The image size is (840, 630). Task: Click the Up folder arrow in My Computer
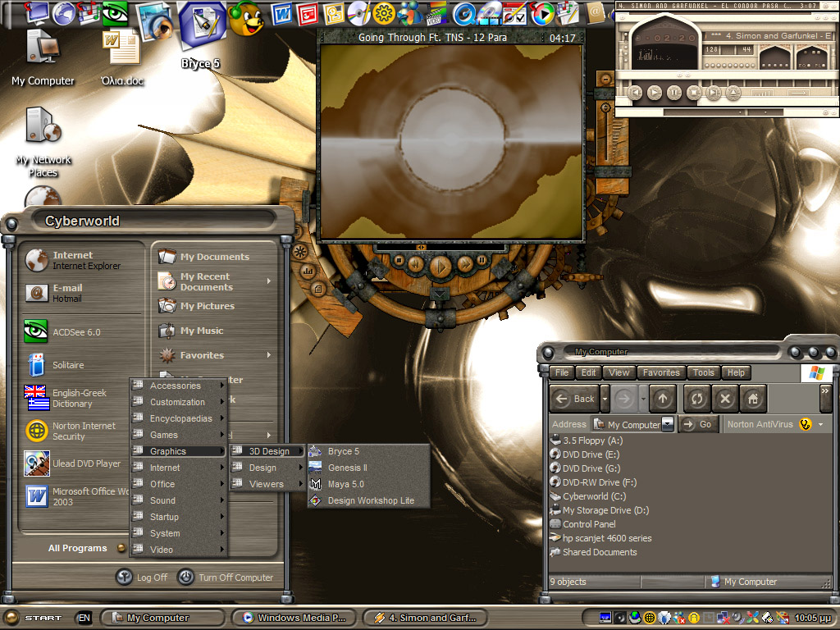(x=663, y=399)
